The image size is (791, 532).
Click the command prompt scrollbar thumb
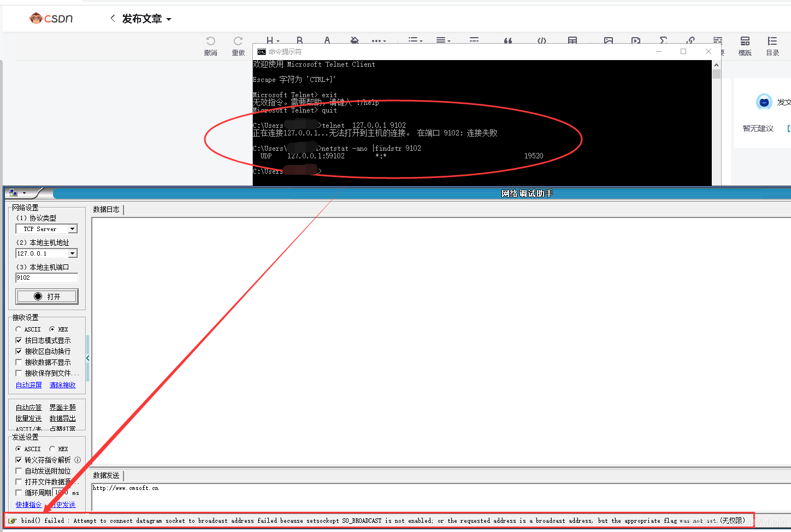pos(717,74)
